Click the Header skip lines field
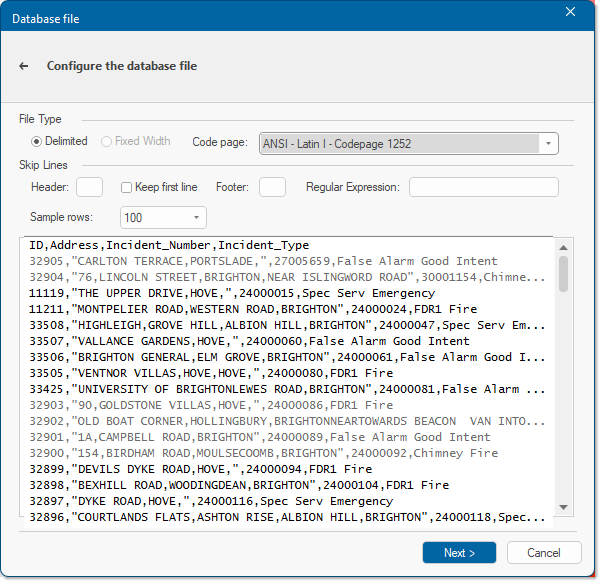The height and width of the screenshot is (584, 602). 89,187
